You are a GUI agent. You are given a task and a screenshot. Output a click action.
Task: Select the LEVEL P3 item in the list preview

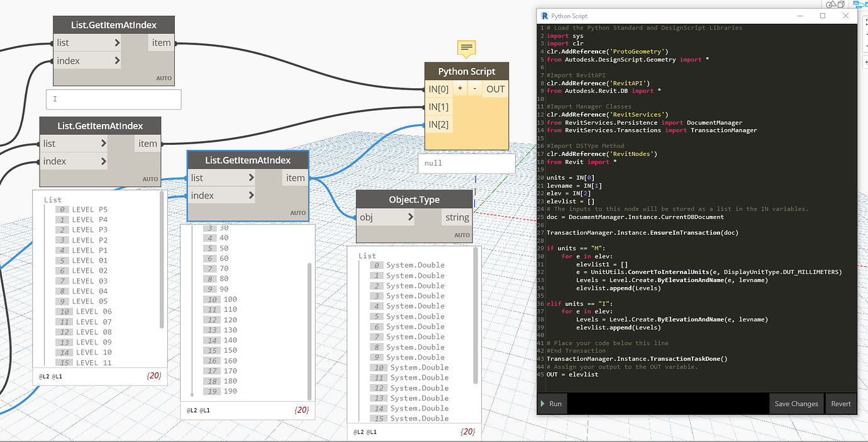click(91, 230)
